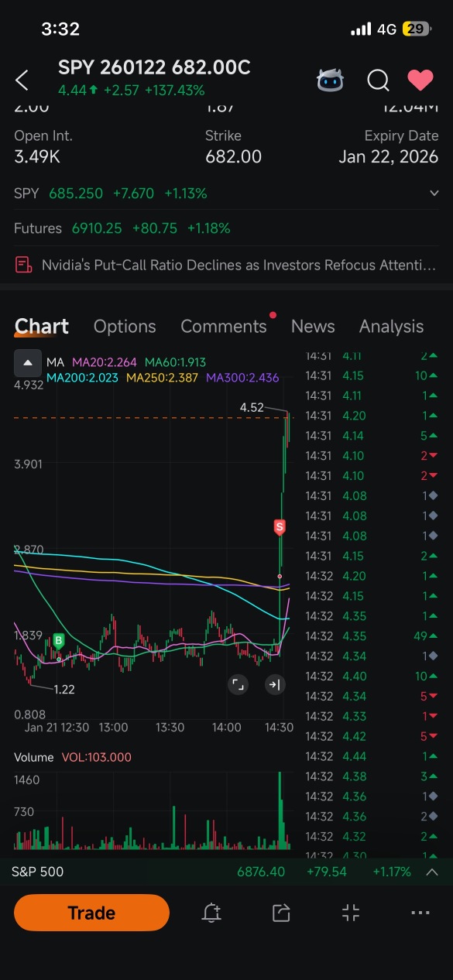Open the Analysis tab
The image size is (453, 980).
point(391,327)
